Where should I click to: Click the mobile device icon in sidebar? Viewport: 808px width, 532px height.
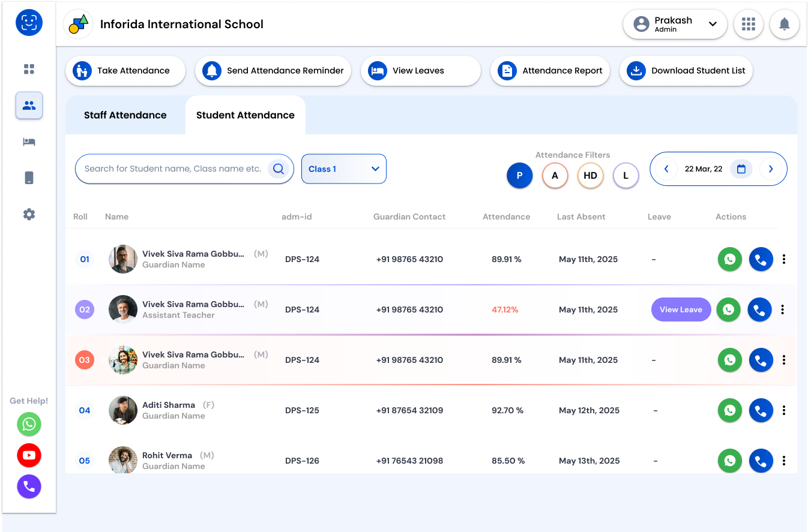[x=29, y=178]
